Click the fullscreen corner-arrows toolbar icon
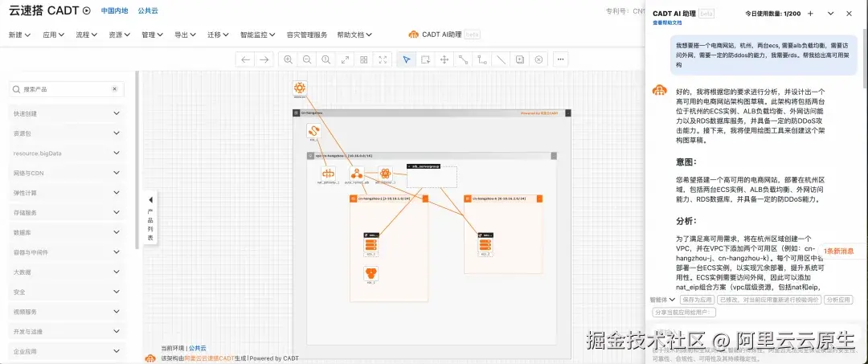This screenshot has width=868, height=364. click(x=382, y=59)
